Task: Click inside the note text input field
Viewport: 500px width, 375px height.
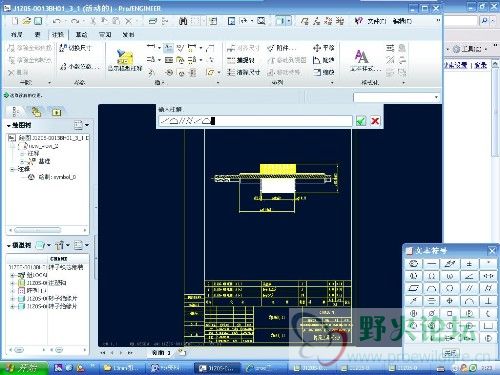Action: tap(255, 121)
